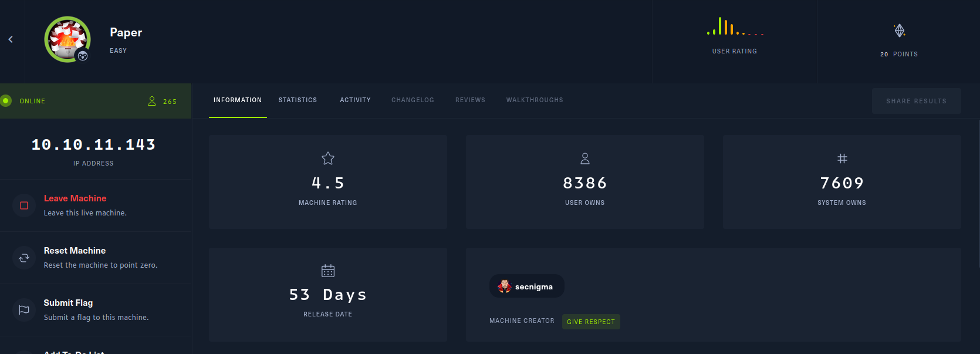This screenshot has height=354, width=980.
Task: Click 'Submit a flag to this machine.' text
Action: (96, 318)
